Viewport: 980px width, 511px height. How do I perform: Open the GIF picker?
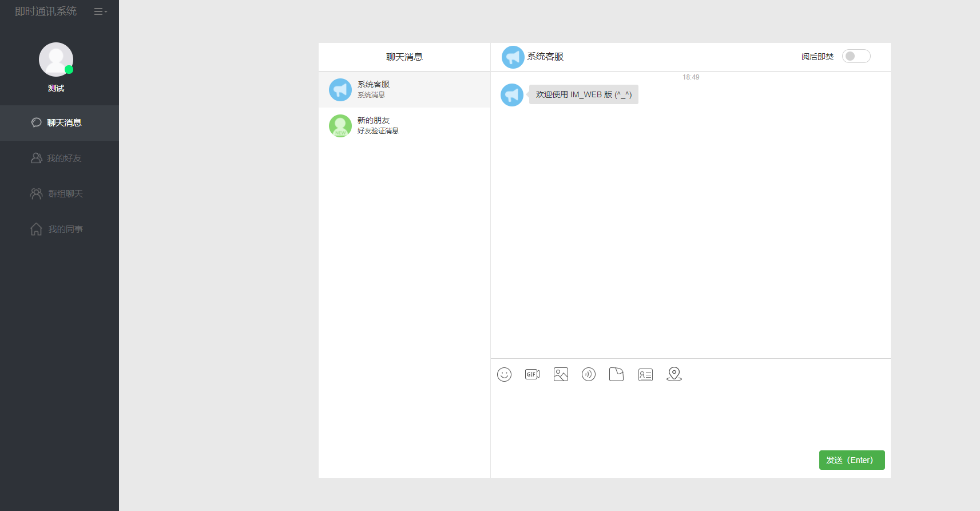tap(532, 374)
